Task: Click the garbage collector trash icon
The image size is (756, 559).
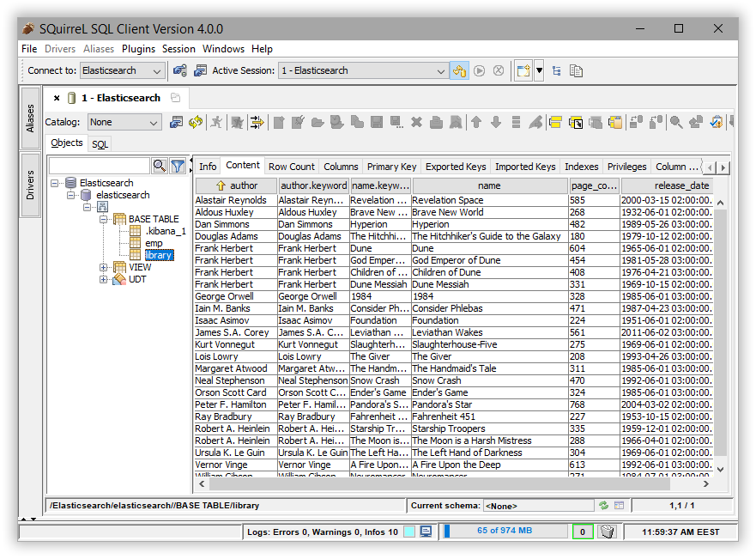Action: click(608, 532)
